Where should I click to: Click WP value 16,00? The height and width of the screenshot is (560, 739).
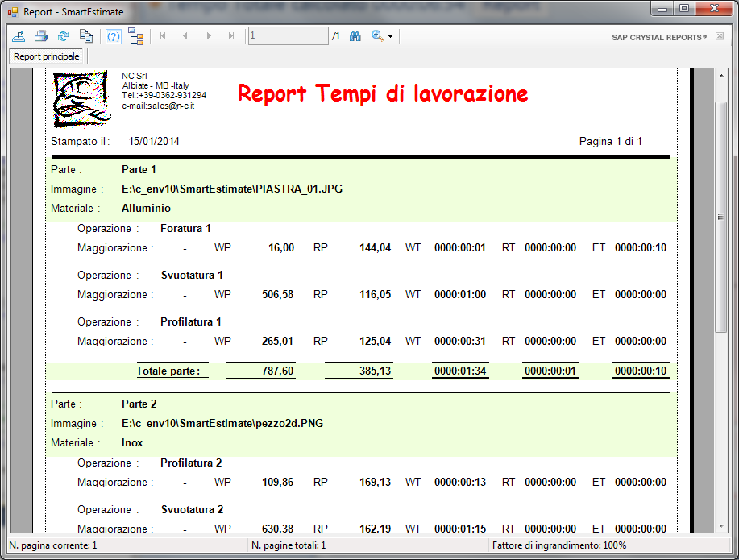(281, 248)
